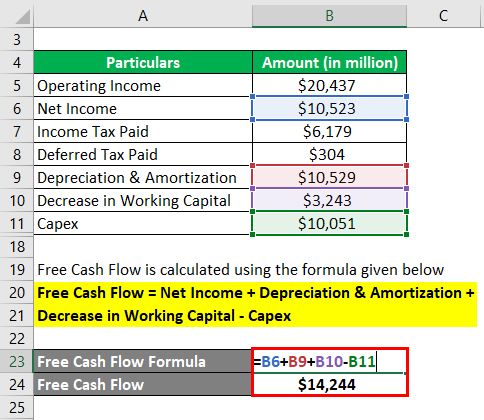Select the Operating Income cell
The height and width of the screenshot is (420, 484).
pyautogui.click(x=143, y=85)
